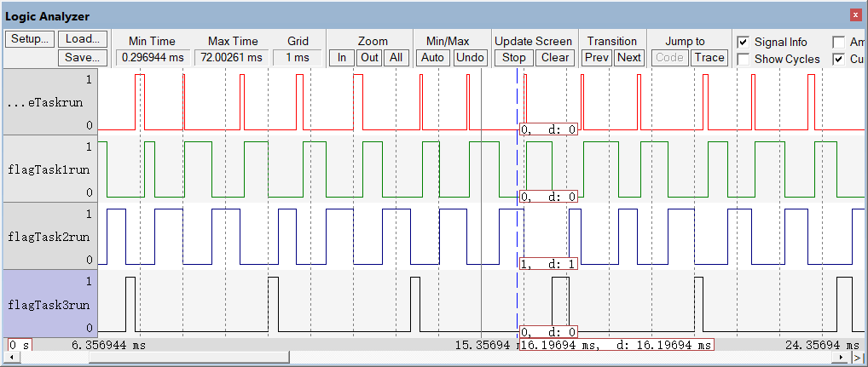Screen dimensions: 868x367
Task: Zoom Out of the waveform
Action: pyautogui.click(x=369, y=58)
